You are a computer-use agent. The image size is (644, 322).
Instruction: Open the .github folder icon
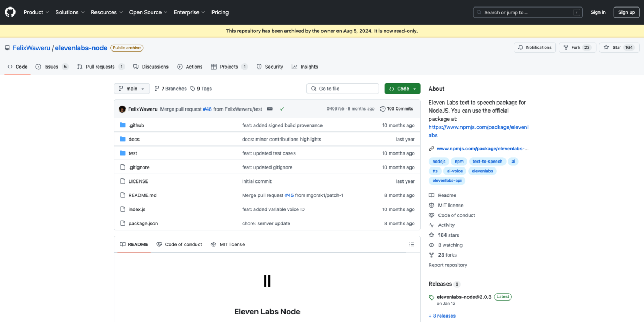coord(122,125)
